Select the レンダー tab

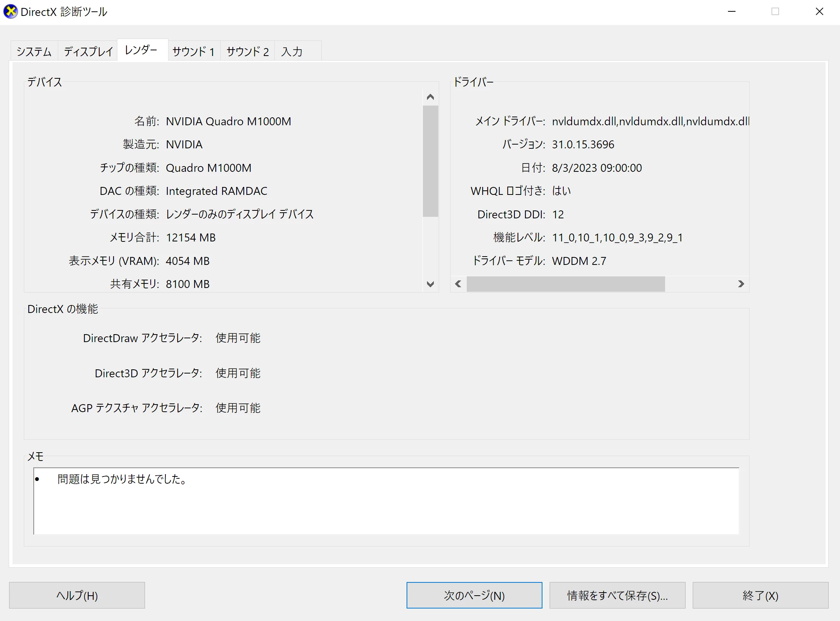pos(141,50)
